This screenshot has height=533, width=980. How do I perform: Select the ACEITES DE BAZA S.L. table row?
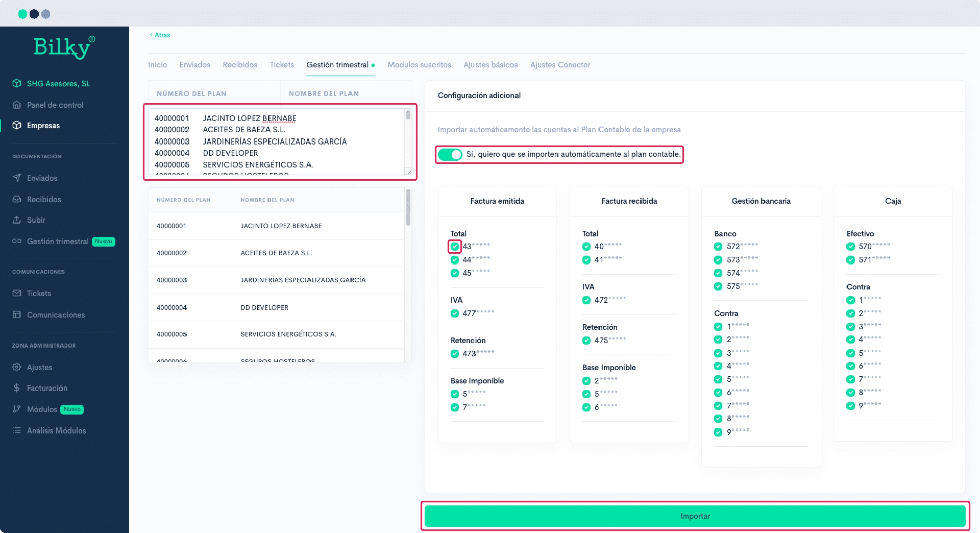(276, 253)
